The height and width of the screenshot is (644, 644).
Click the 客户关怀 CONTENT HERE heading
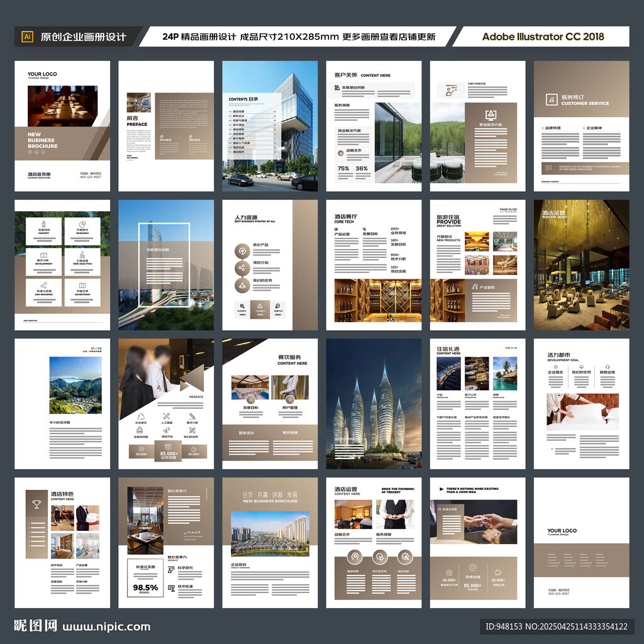(362, 75)
